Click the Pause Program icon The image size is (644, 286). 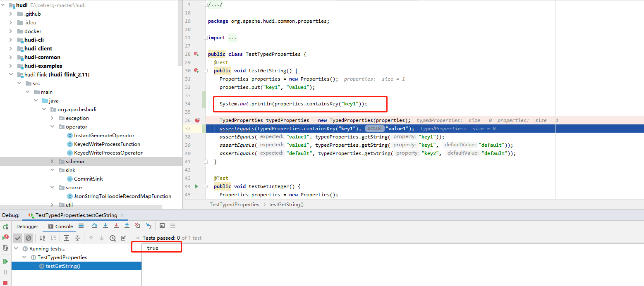pos(5,272)
